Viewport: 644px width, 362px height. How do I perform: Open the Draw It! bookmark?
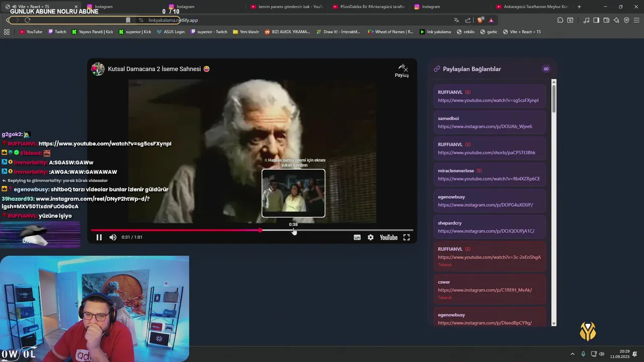pos(338,32)
